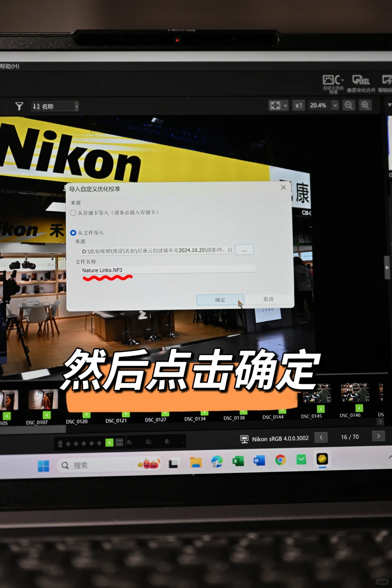Click the green label 4 in rating bar
Viewport: 392px width, 588px height.
[109, 443]
